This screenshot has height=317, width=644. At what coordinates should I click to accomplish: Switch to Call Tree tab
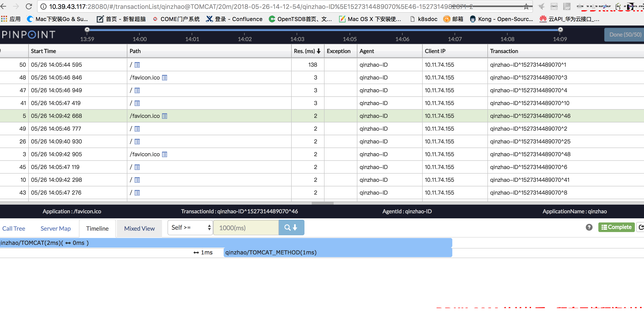[x=13, y=228]
